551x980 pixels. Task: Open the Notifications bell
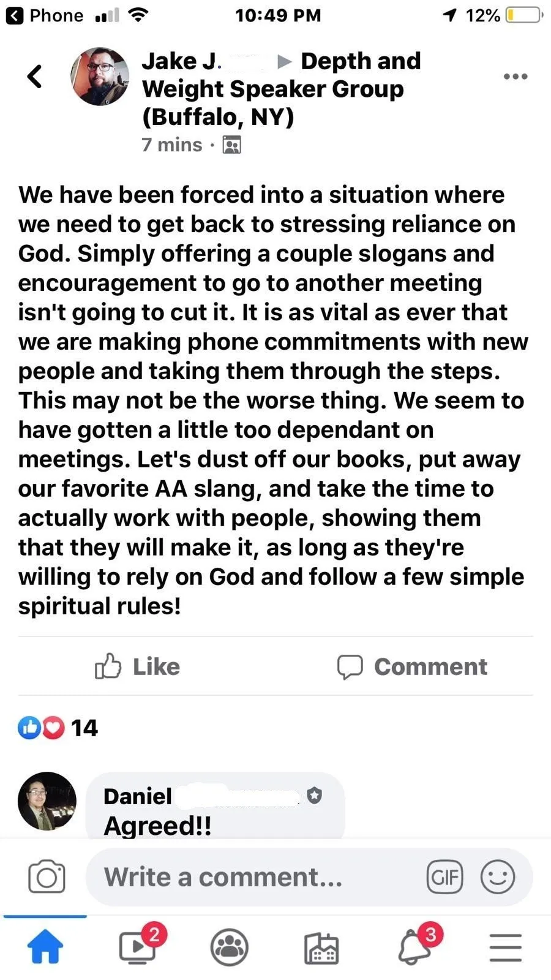(414, 947)
